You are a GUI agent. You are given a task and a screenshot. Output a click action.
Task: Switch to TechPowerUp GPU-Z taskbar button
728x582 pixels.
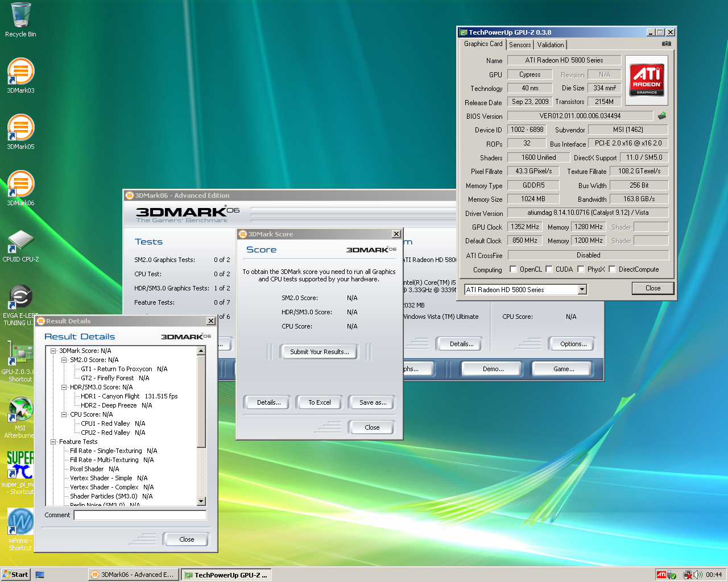(x=226, y=575)
